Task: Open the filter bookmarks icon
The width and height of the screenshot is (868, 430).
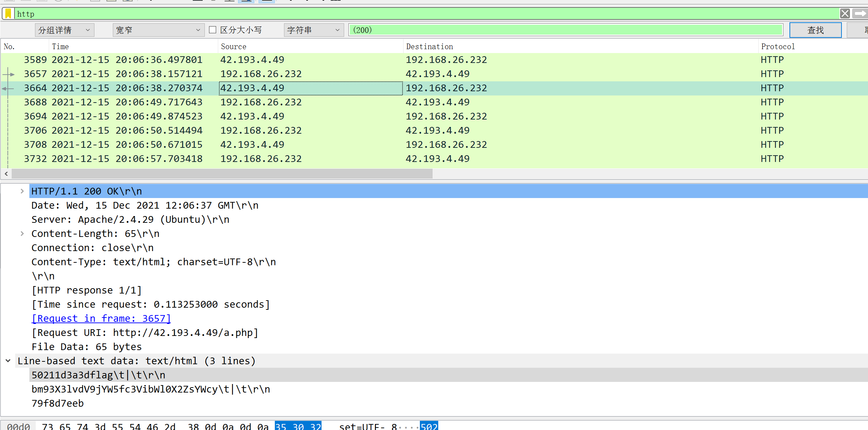Action: point(7,14)
